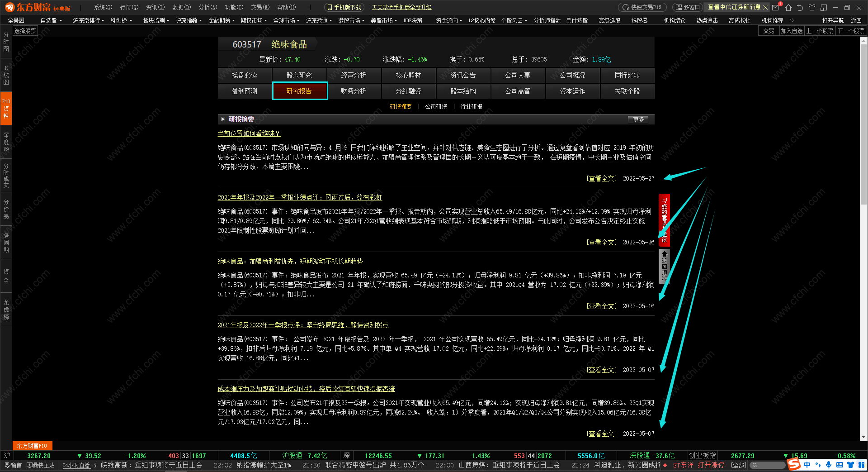Click 返回顶端 back-to-top button

(x=664, y=266)
